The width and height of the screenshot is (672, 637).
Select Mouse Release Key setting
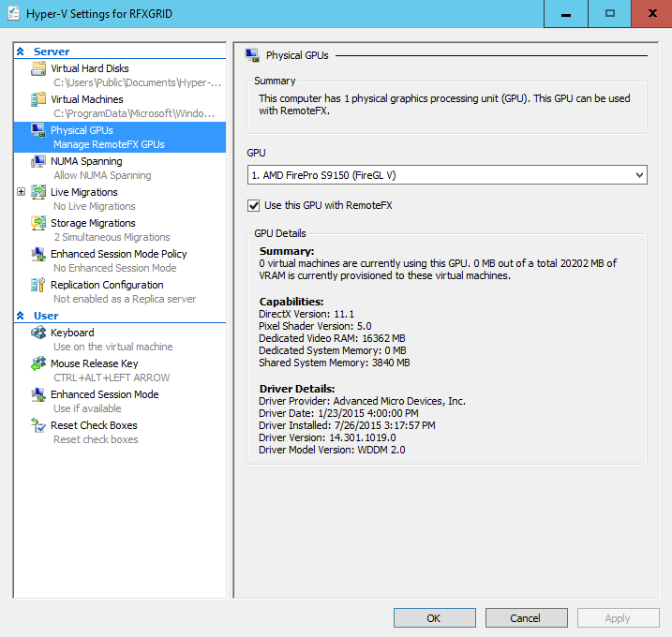[x=95, y=363]
